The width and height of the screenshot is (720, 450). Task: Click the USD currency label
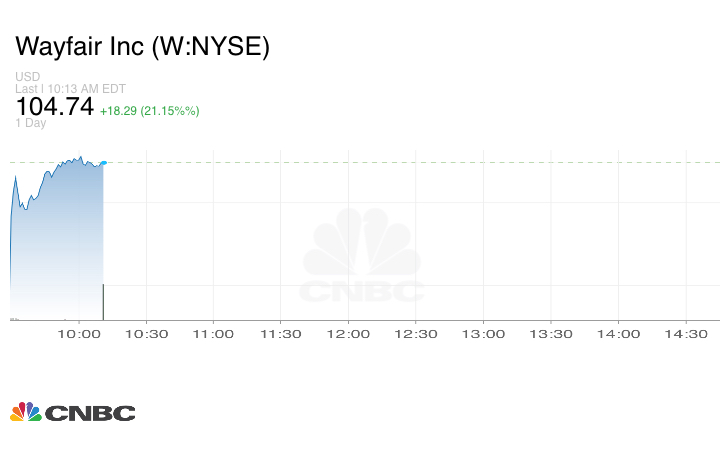(26, 77)
